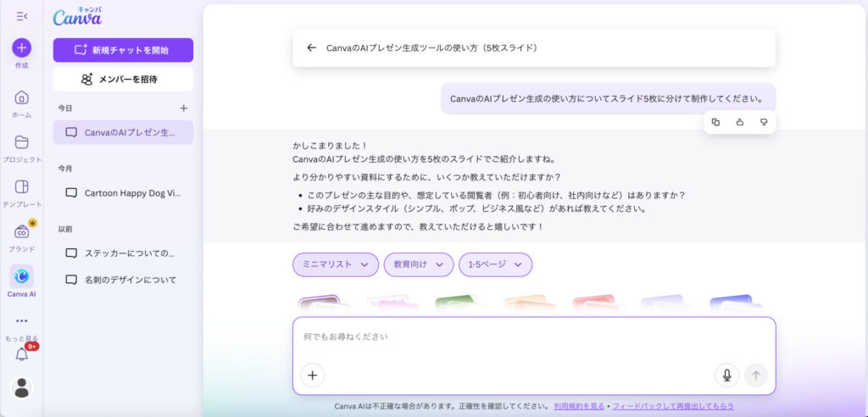The width and height of the screenshot is (868, 417).
Task: Open the テンプレート templates icon
Action: pos(22,187)
